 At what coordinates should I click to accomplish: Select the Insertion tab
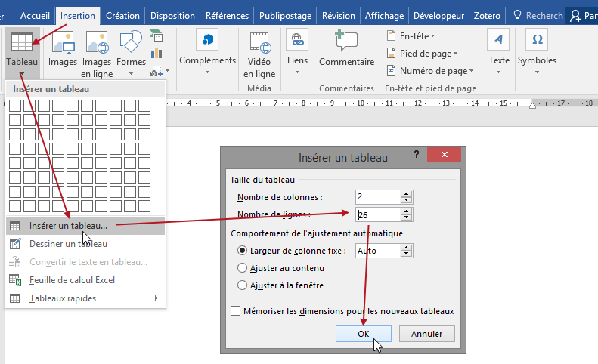pyautogui.click(x=77, y=16)
